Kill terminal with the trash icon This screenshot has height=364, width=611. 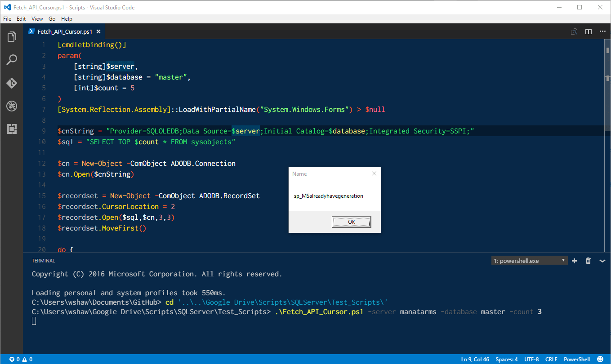tap(588, 261)
